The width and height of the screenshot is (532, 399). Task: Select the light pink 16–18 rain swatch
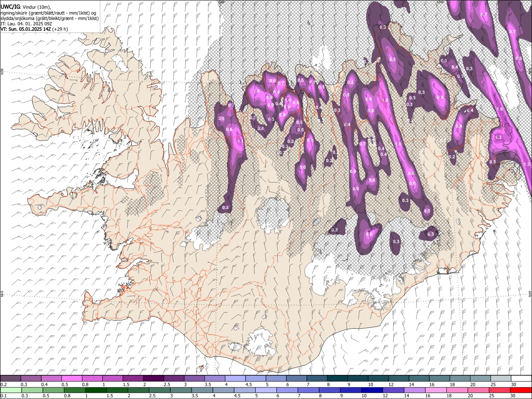(436, 390)
